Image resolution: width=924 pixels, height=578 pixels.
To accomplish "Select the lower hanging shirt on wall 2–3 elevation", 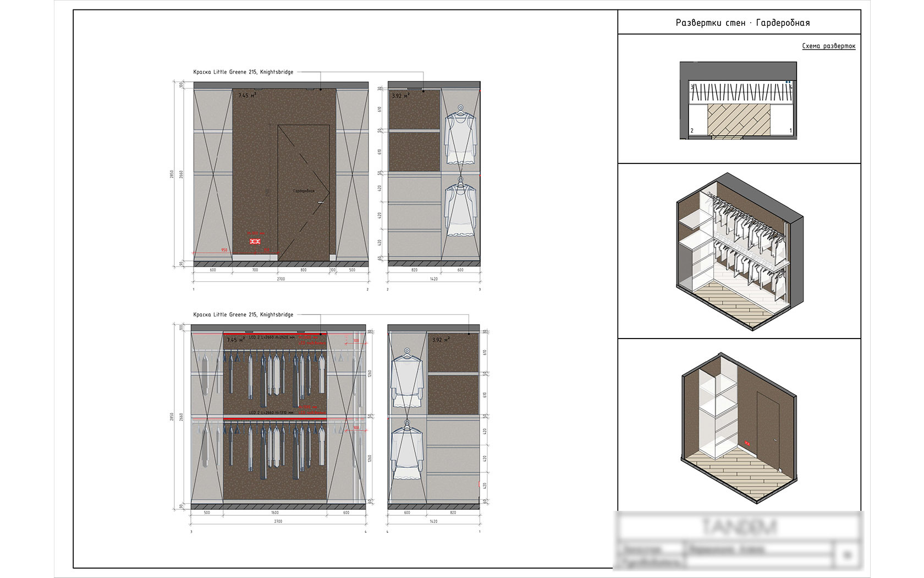I will [461, 206].
